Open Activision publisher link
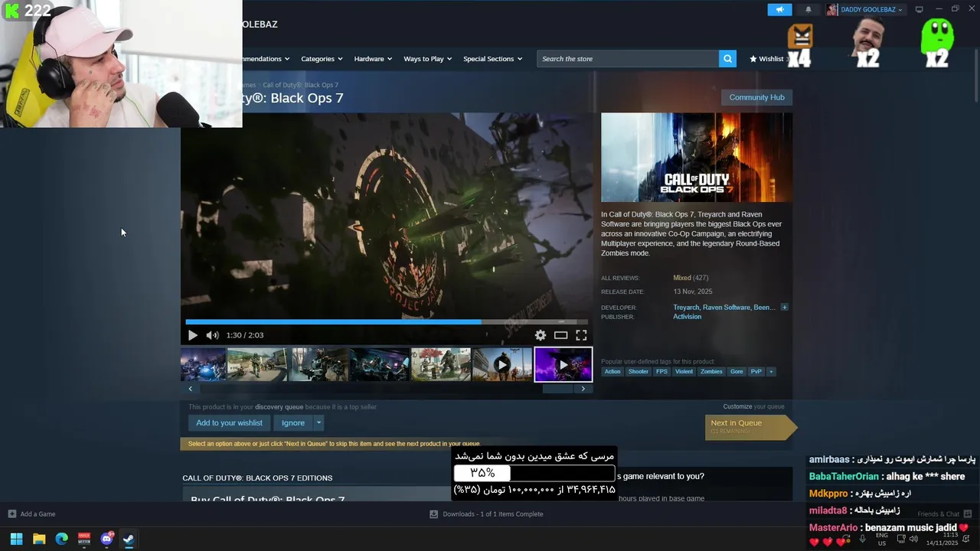The height and width of the screenshot is (551, 980). (687, 317)
